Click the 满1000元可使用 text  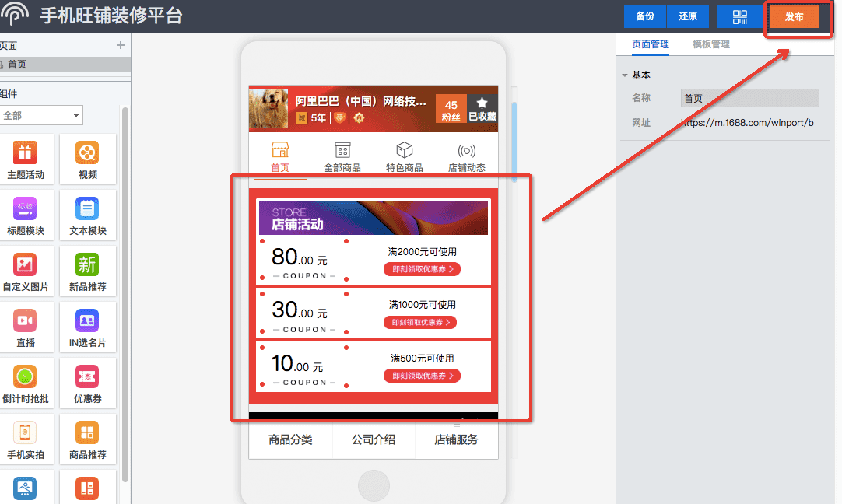click(x=422, y=305)
